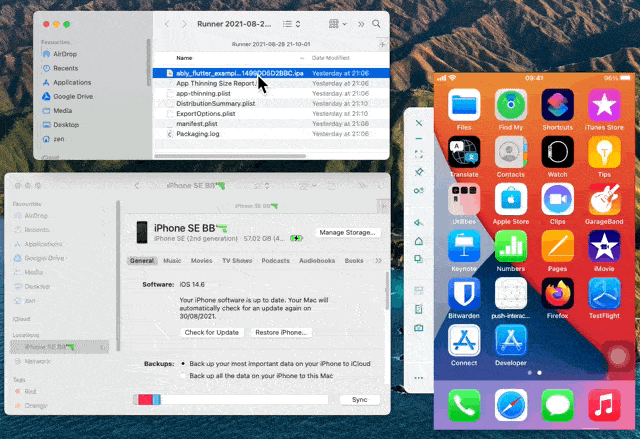Open the Movies tab
This screenshot has width=640, height=439.
(x=202, y=260)
